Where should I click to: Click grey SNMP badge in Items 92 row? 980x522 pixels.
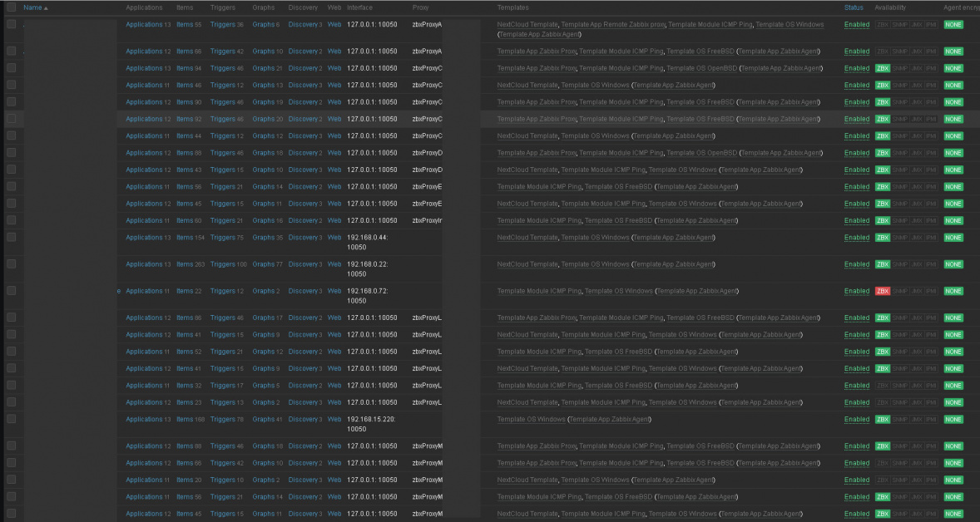tap(900, 119)
